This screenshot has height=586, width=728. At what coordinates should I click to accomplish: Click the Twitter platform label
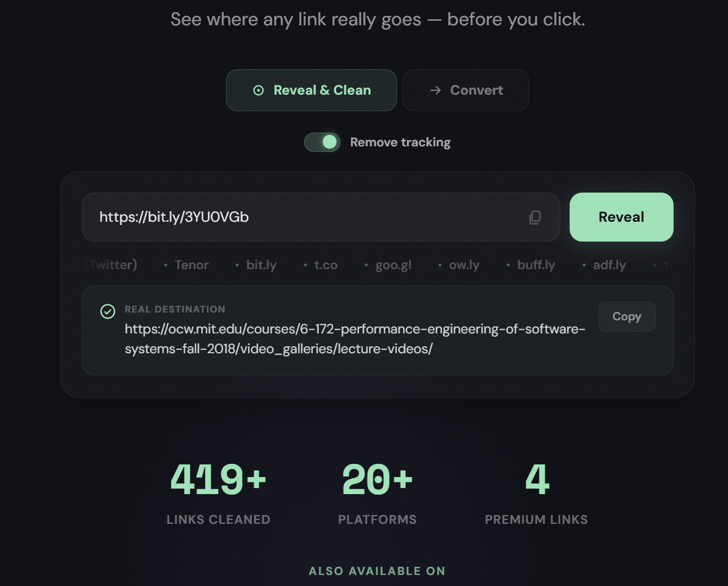click(111, 265)
